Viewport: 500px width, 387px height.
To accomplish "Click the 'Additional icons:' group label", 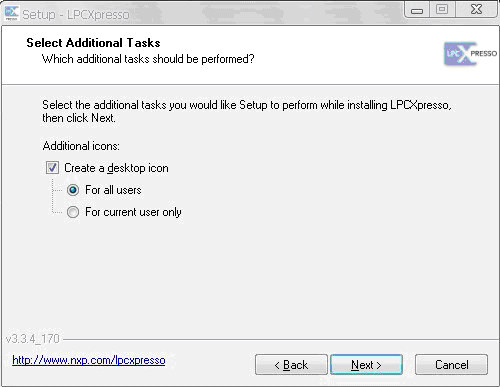I will 81,146.
